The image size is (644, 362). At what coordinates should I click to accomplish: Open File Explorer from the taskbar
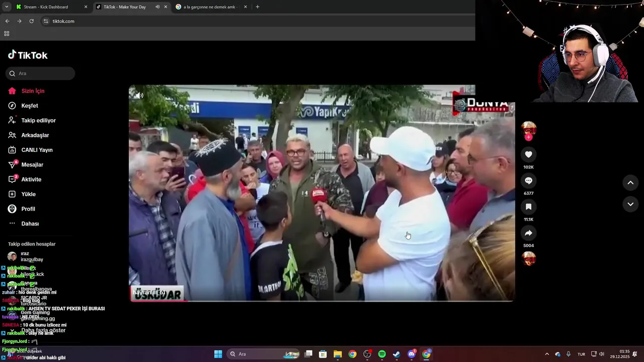[x=338, y=354]
